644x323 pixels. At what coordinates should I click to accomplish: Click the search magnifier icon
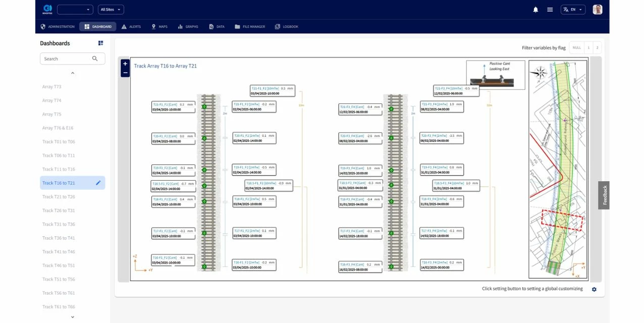pyautogui.click(x=95, y=59)
